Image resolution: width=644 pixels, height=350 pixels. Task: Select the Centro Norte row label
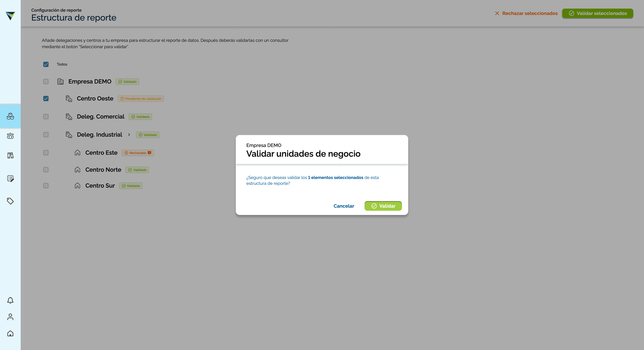pyautogui.click(x=103, y=170)
